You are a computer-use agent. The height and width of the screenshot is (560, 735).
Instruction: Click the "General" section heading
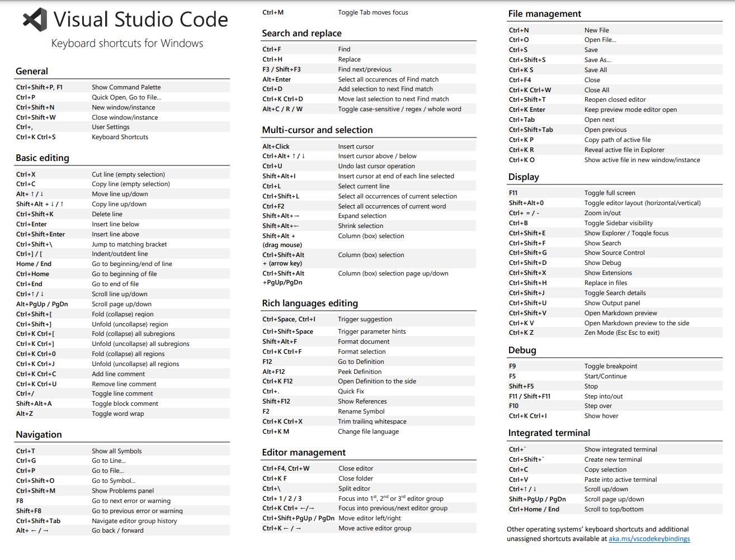pos(32,72)
